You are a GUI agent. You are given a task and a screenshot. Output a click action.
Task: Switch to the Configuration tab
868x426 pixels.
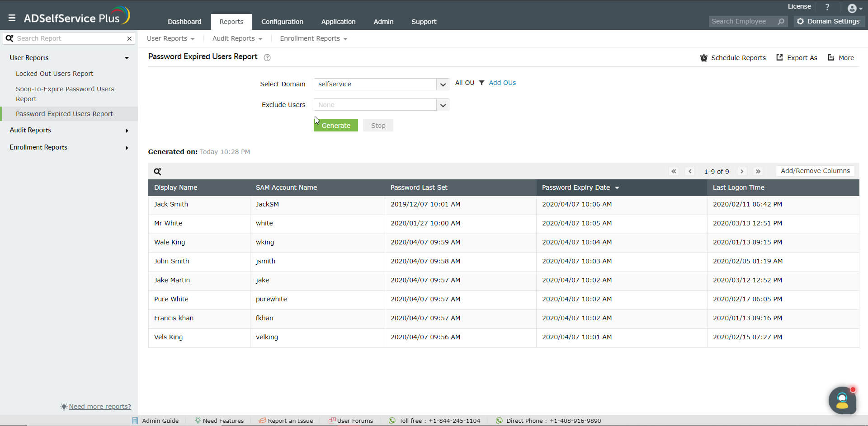[x=282, y=22]
